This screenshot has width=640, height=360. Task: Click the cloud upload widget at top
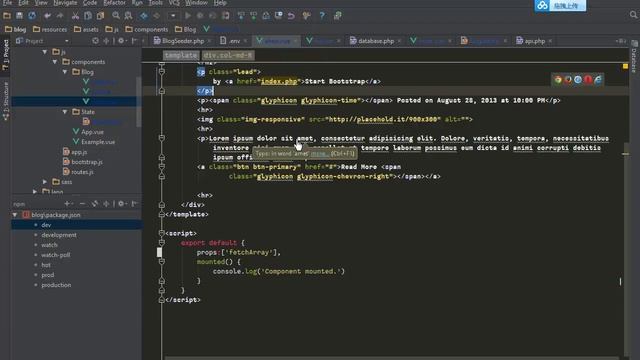pyautogui.click(x=560, y=5)
